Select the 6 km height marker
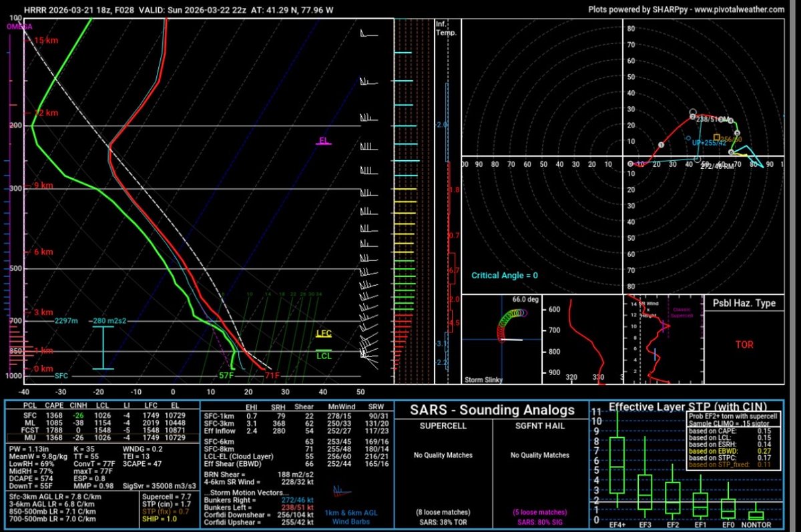The height and width of the screenshot is (532, 801). [44, 252]
